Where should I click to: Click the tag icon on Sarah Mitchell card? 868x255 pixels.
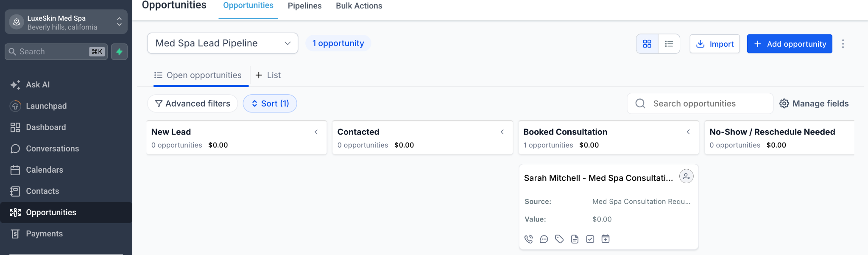[x=559, y=239]
